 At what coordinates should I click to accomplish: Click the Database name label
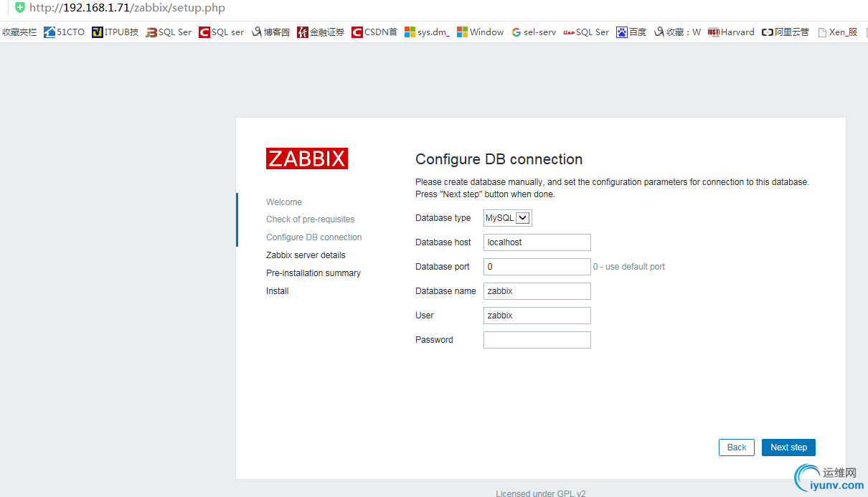point(445,291)
